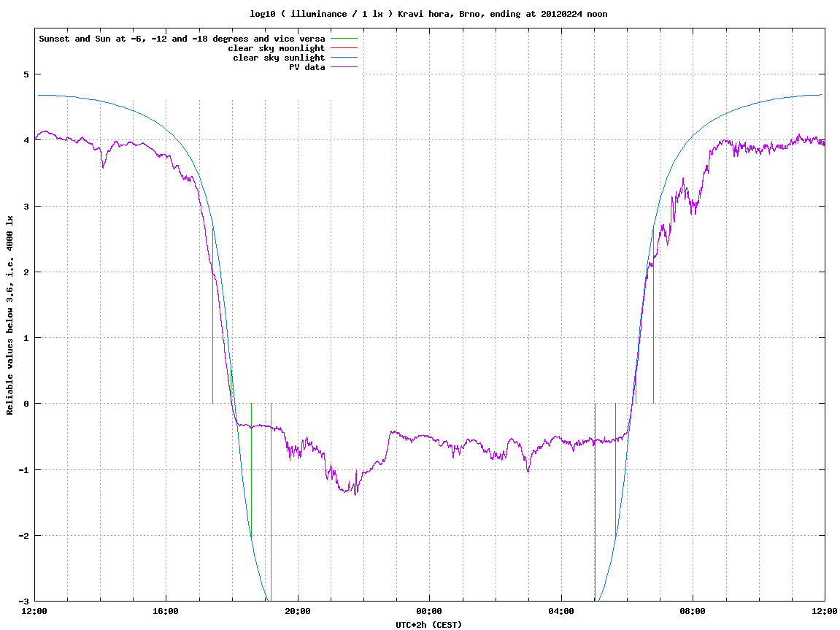Click y-axis tick label 3
Screen dimensions: 840x630
[x=26, y=207]
